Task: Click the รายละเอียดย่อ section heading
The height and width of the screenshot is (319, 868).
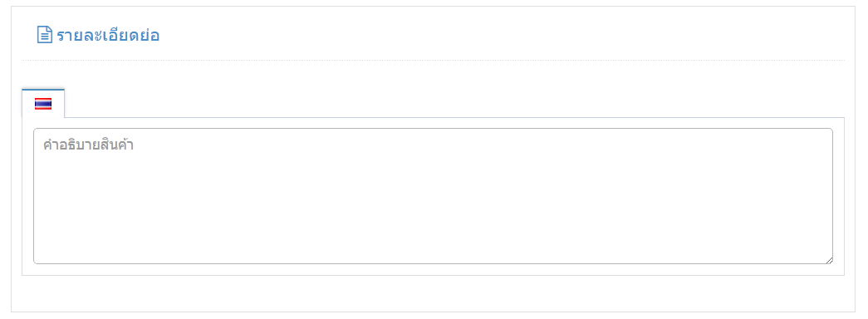Action: (x=108, y=36)
